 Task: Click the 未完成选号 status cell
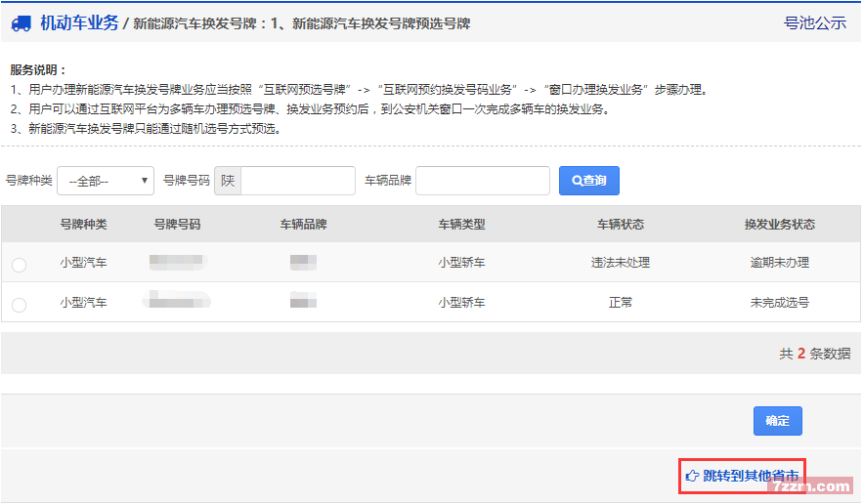click(x=779, y=302)
